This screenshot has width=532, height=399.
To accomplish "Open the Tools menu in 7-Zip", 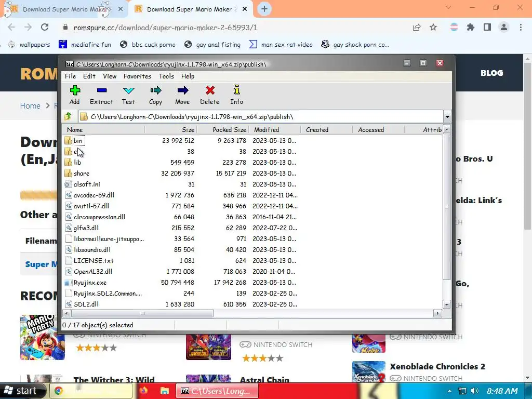I will (166, 76).
